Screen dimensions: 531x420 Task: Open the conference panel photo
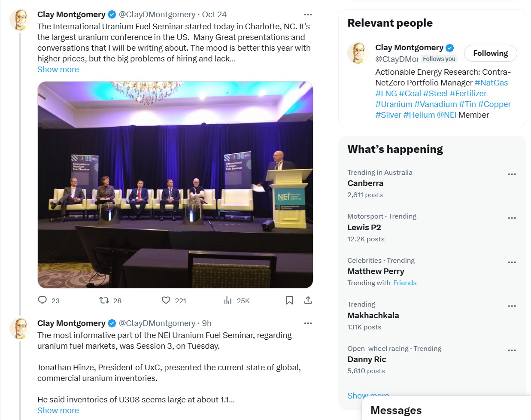point(175,185)
